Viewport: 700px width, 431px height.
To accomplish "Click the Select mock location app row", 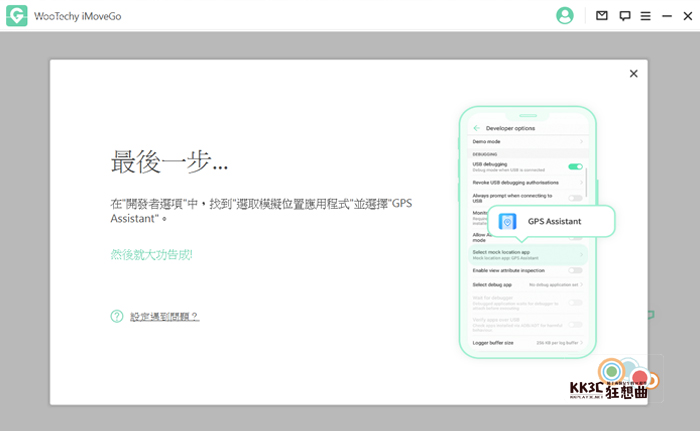I will click(x=528, y=255).
